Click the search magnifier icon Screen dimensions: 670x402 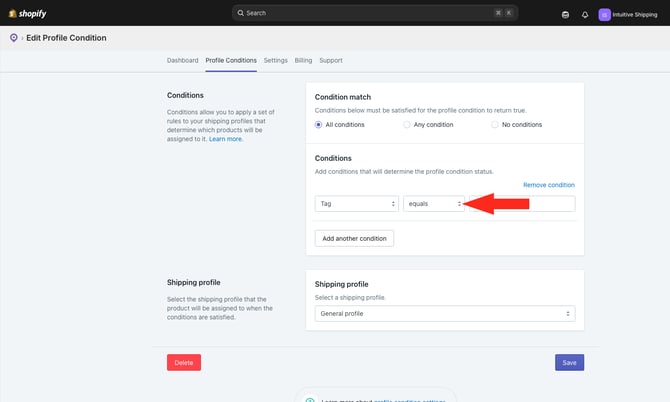click(241, 13)
